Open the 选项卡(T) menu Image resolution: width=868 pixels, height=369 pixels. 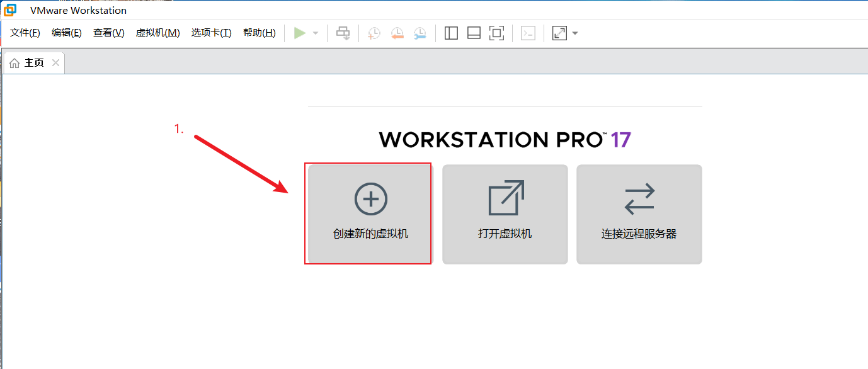(212, 33)
